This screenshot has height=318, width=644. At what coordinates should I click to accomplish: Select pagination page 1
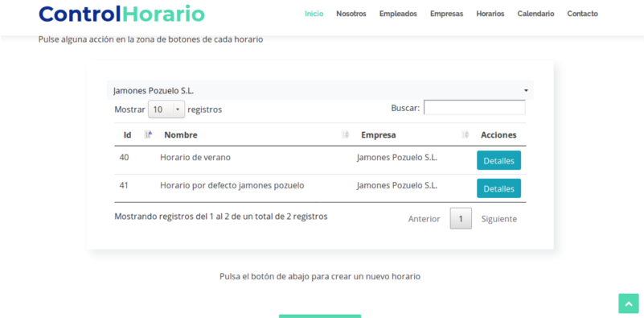point(461,218)
